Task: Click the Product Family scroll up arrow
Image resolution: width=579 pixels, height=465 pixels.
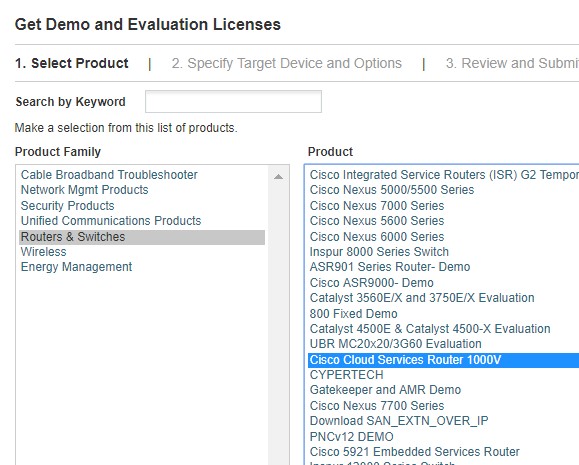Action: tap(278, 177)
